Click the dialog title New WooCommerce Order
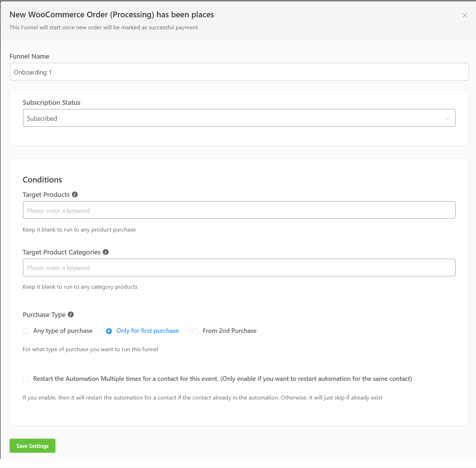This screenshot has width=476, height=468. [112, 14]
